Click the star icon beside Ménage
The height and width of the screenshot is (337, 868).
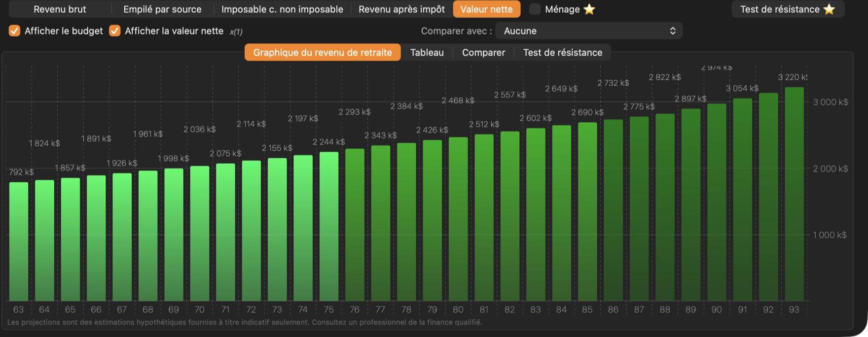pos(589,9)
